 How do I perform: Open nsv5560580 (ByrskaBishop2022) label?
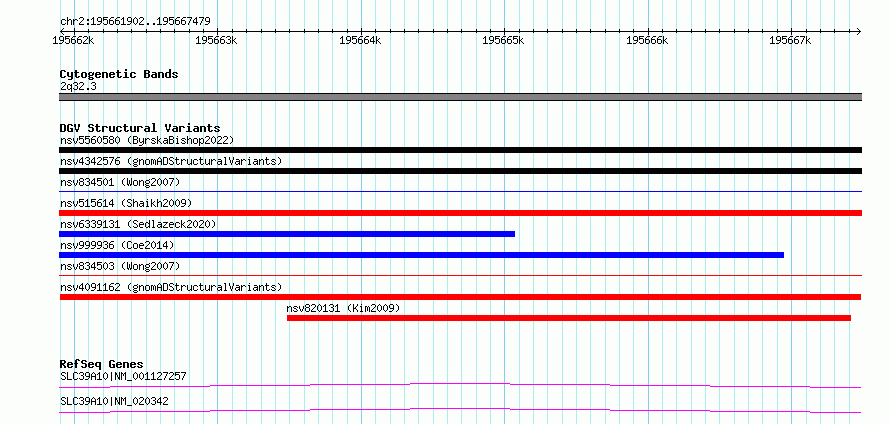147,140
